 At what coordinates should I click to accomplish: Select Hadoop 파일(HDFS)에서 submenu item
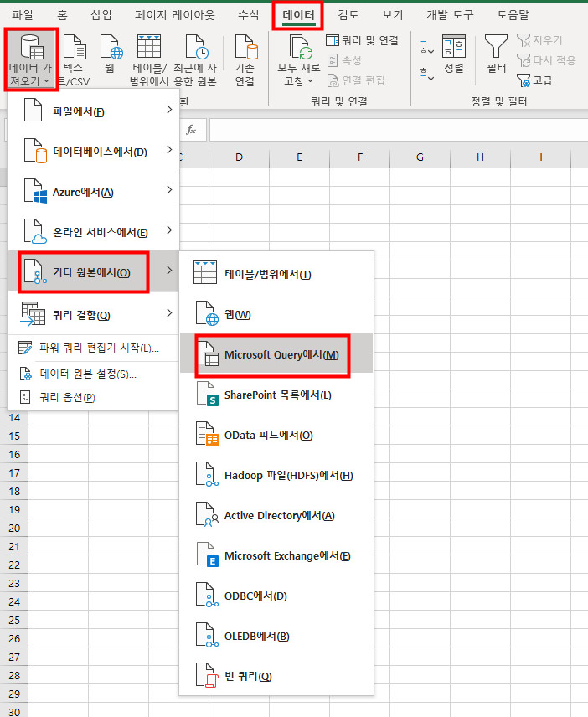(x=276, y=474)
